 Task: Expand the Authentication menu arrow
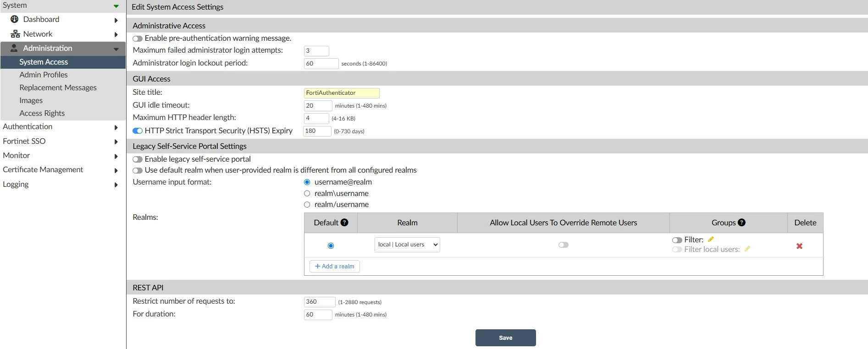point(116,128)
